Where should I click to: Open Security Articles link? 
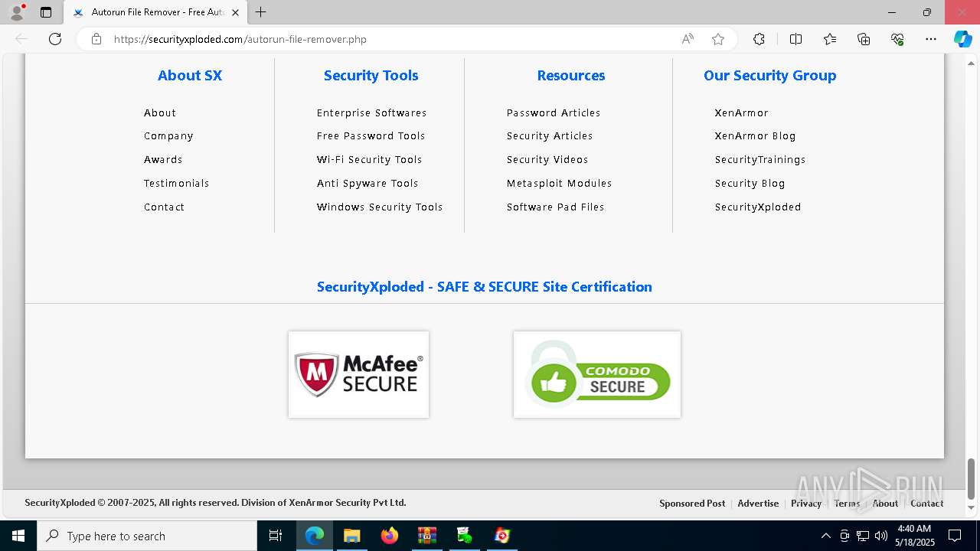point(550,136)
